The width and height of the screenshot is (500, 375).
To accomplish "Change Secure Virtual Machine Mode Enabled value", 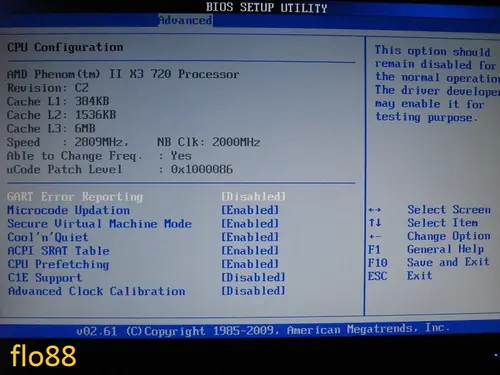I will [250, 224].
